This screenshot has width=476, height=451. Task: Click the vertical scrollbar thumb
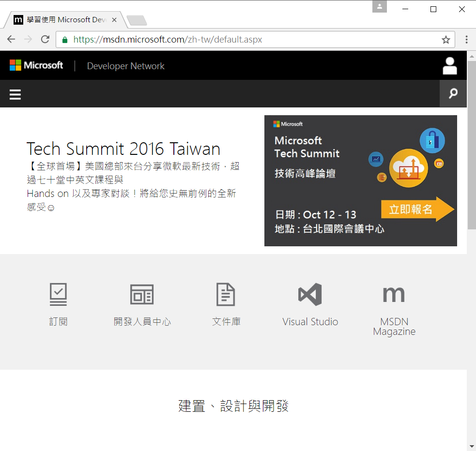click(x=472, y=145)
